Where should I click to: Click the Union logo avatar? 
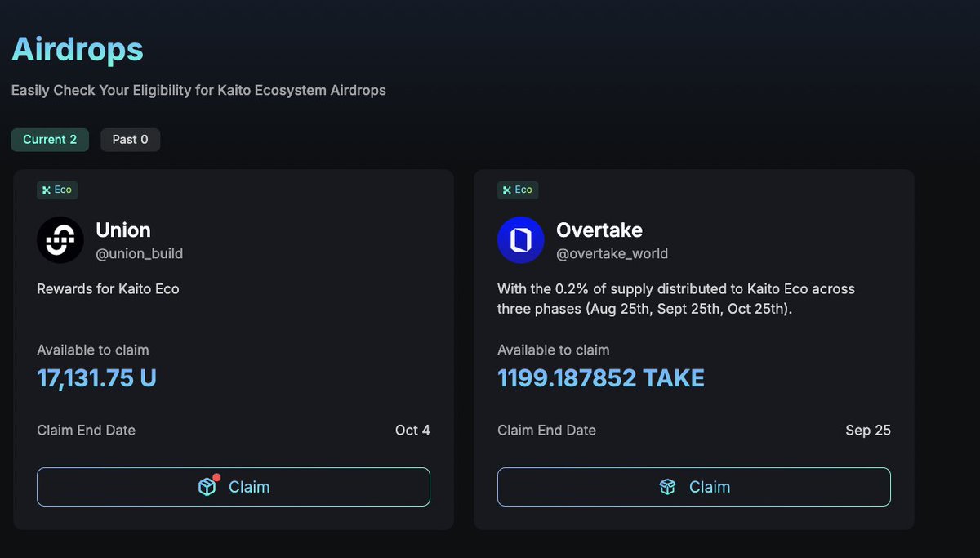60,240
